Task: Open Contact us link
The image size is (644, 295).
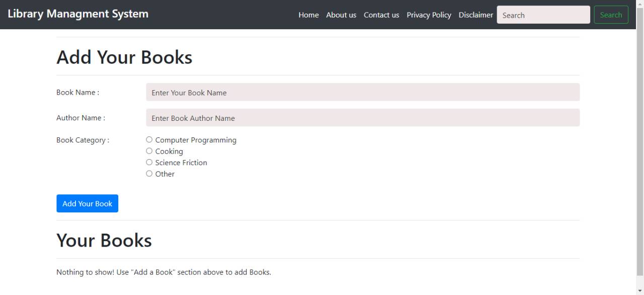Action: pyautogui.click(x=381, y=15)
